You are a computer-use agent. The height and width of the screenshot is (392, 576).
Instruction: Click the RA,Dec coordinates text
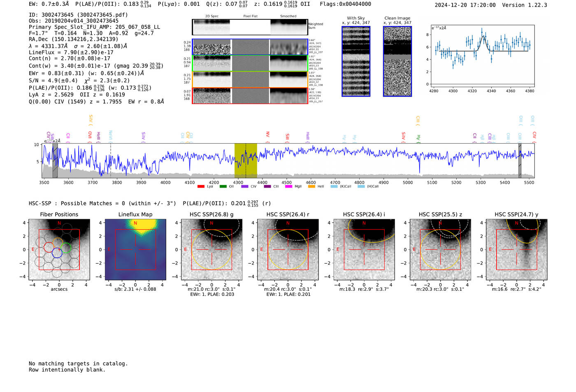click(73, 39)
